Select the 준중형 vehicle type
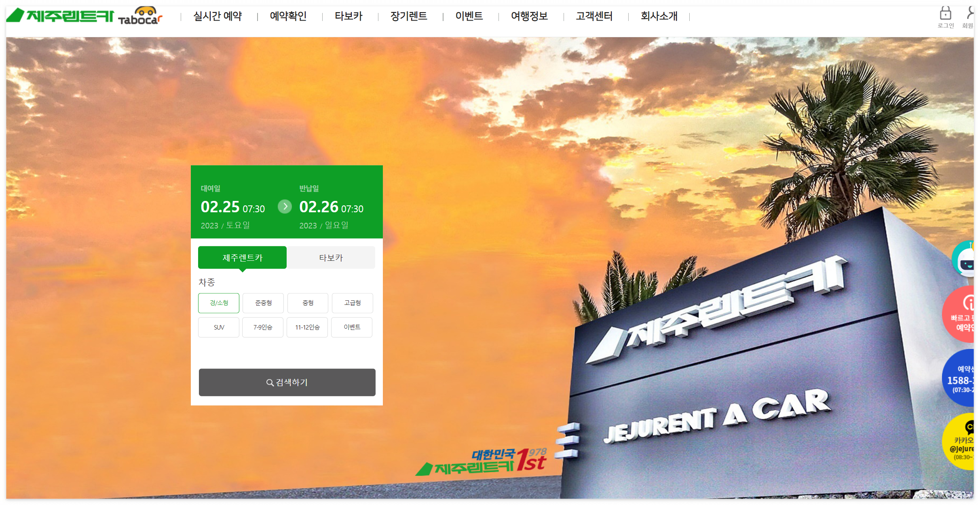The width and height of the screenshot is (980, 505). click(x=263, y=303)
